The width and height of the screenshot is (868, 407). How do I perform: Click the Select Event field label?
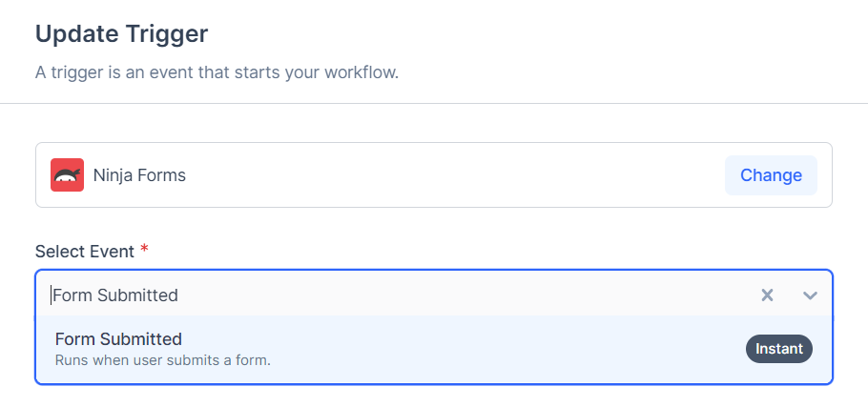(84, 251)
